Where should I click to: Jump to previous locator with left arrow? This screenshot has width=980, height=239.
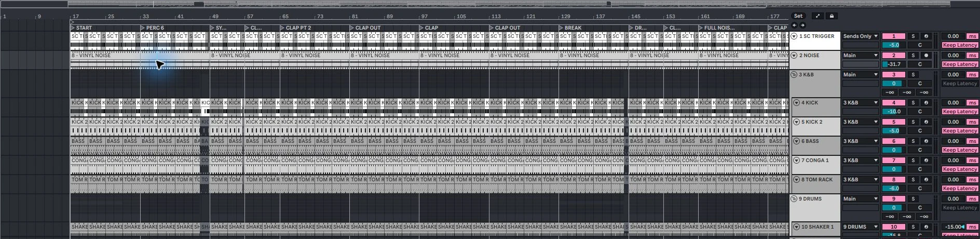(x=794, y=25)
